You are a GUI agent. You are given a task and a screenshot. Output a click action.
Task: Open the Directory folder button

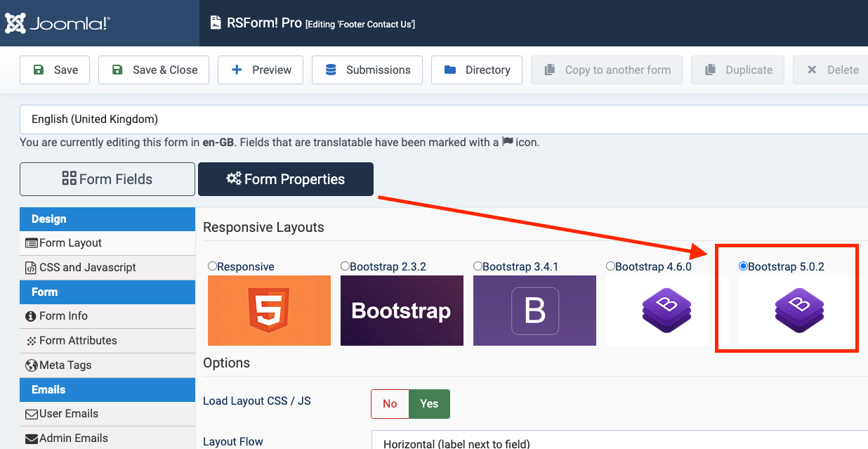click(x=477, y=70)
